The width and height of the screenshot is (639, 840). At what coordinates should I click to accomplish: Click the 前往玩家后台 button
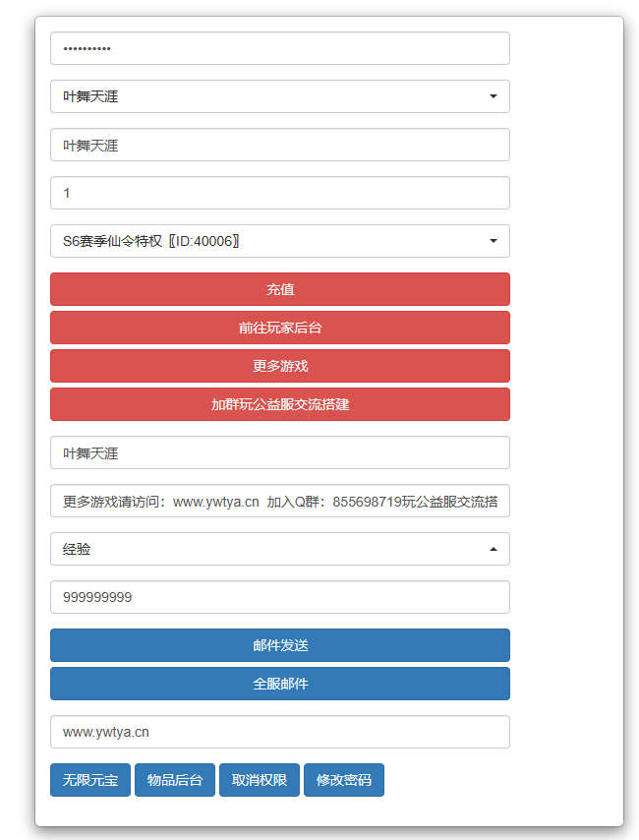[279, 328]
